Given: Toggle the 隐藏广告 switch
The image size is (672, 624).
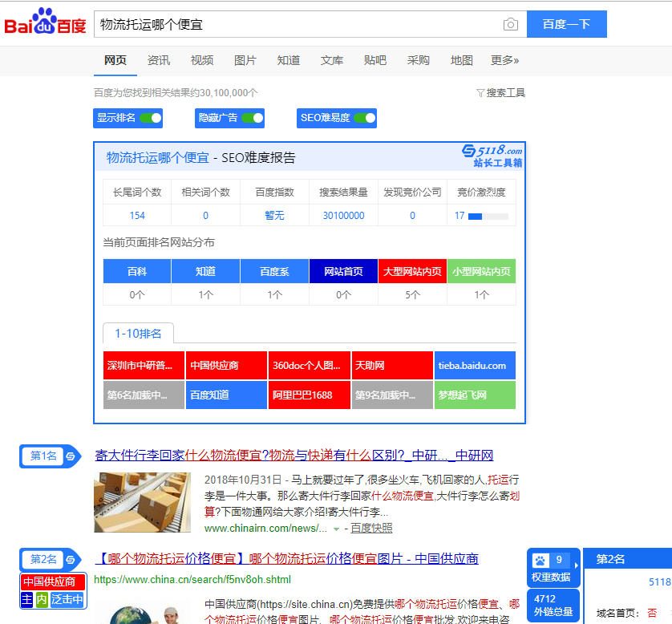Looking at the screenshot, I should point(253,118).
